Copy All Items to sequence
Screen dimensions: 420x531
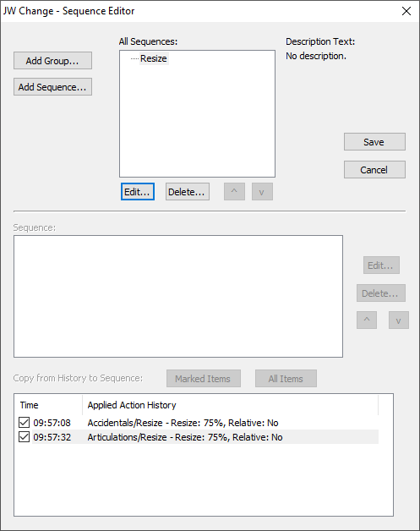click(286, 378)
